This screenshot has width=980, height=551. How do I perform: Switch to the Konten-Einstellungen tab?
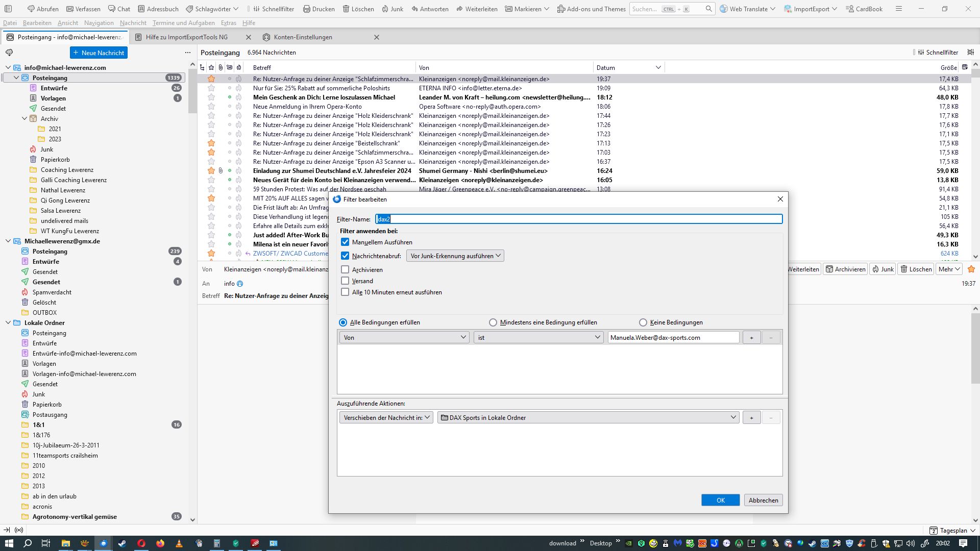click(303, 37)
